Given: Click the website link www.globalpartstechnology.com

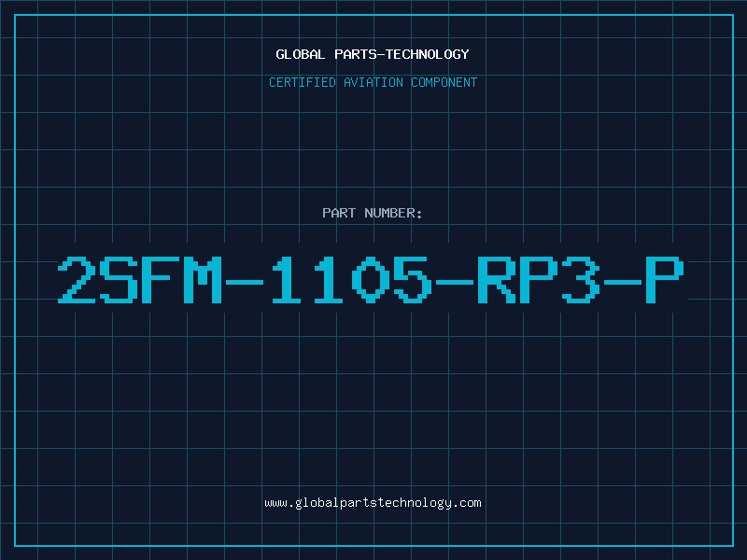Looking at the screenshot, I should pos(373,503).
